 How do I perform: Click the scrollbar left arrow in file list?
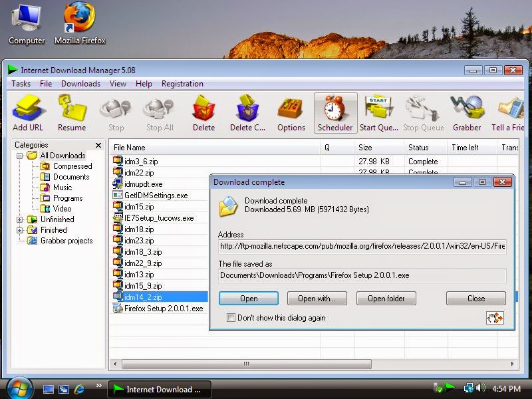115,364
